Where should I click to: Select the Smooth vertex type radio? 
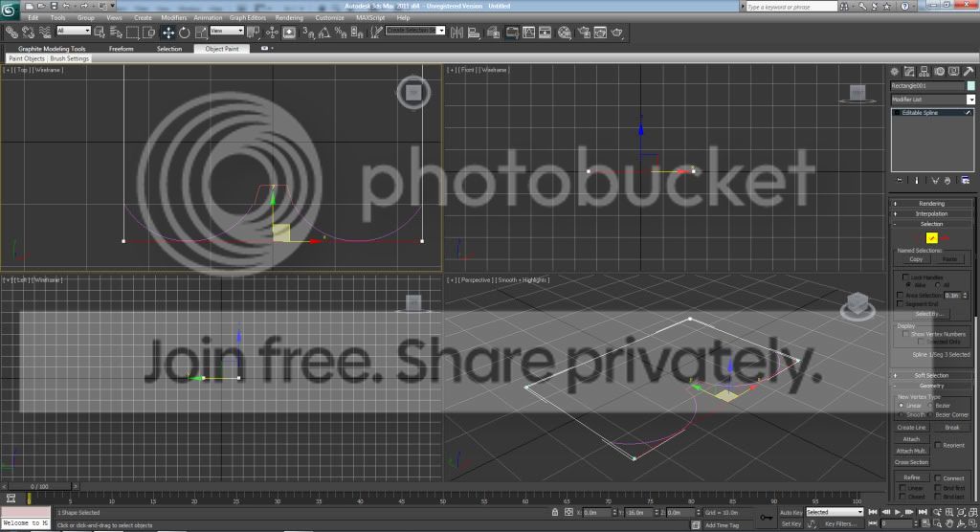(x=902, y=414)
